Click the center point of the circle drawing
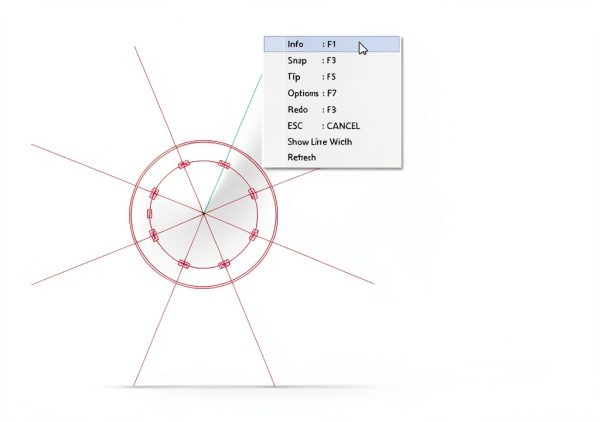600x422 pixels. pos(204,213)
